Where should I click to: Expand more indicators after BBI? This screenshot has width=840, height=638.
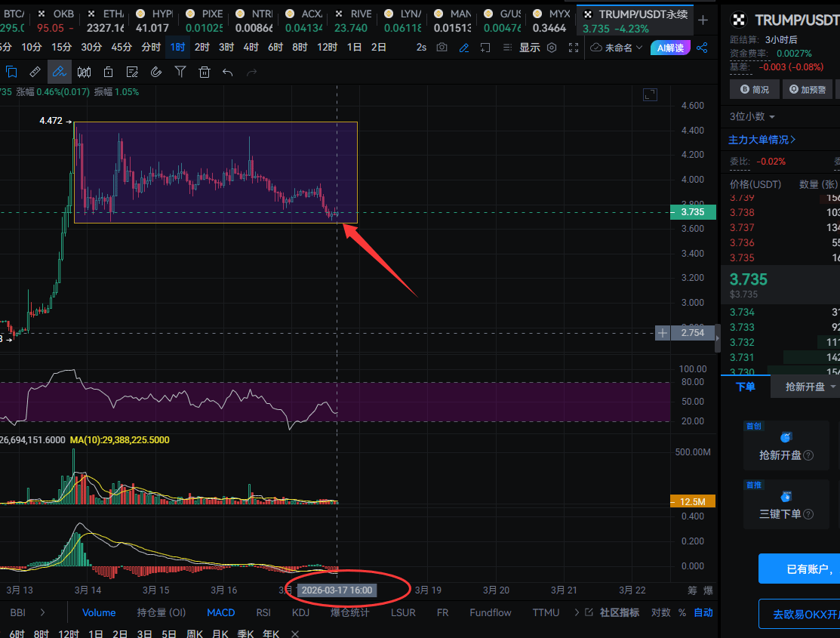tap(42, 612)
